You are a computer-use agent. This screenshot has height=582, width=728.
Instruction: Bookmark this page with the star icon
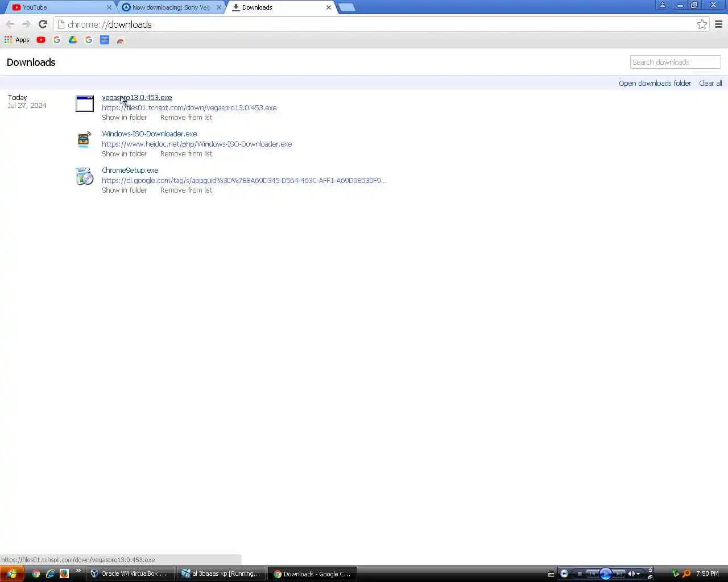tap(702, 24)
